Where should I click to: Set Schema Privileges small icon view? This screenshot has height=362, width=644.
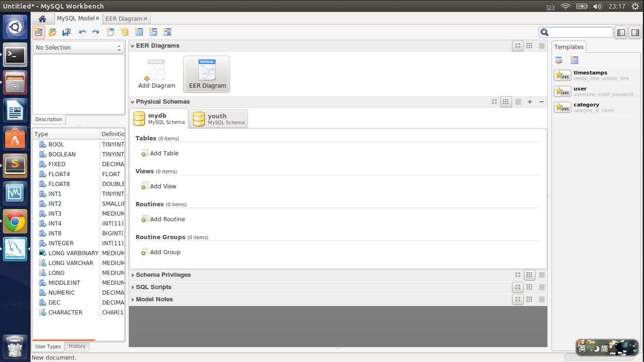[x=529, y=275]
